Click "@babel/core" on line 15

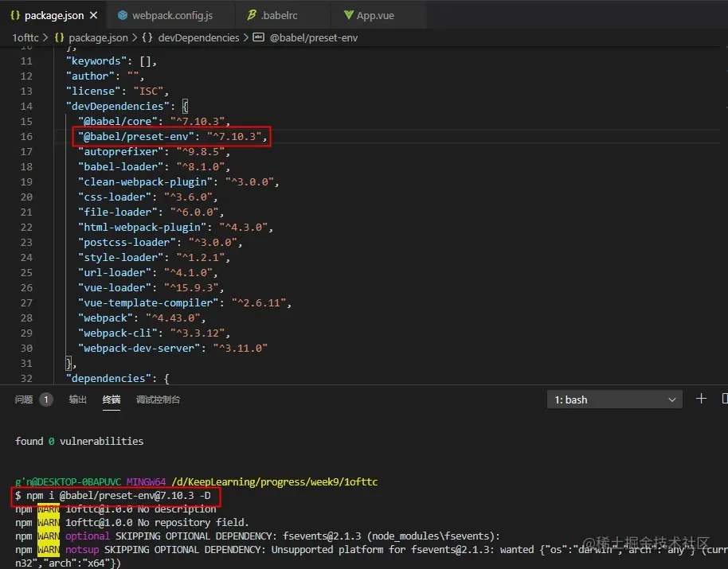tap(117, 122)
